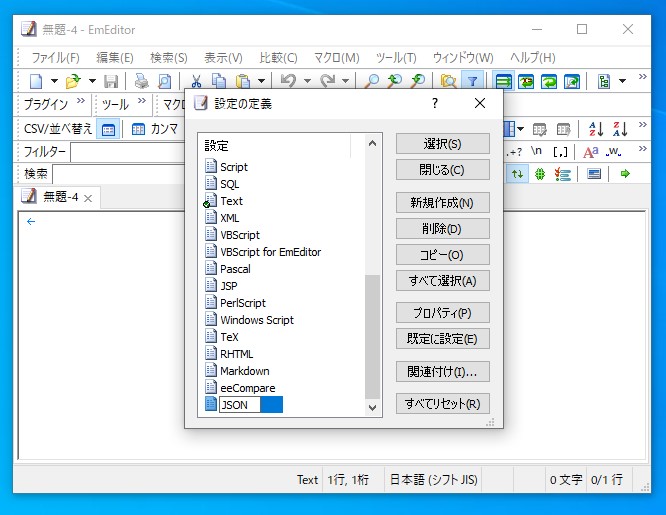
Task: Open the 検索(S) menu
Action: [169, 57]
